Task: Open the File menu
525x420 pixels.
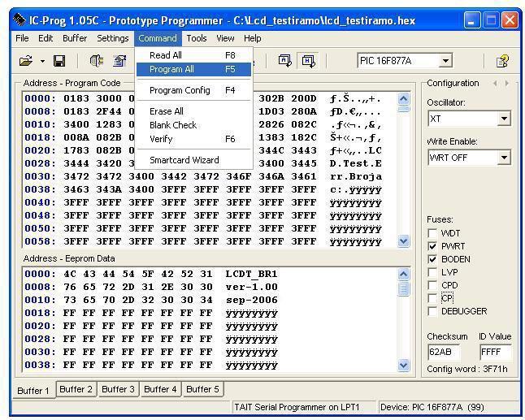Action: (22, 38)
